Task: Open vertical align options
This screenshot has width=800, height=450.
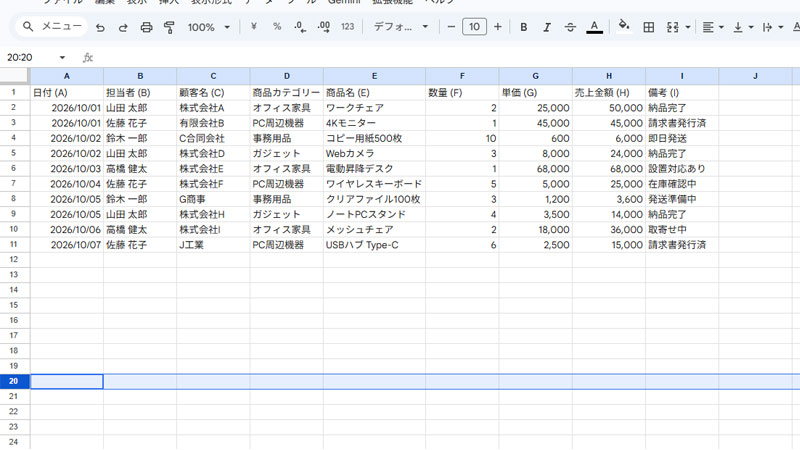Action: point(743,27)
